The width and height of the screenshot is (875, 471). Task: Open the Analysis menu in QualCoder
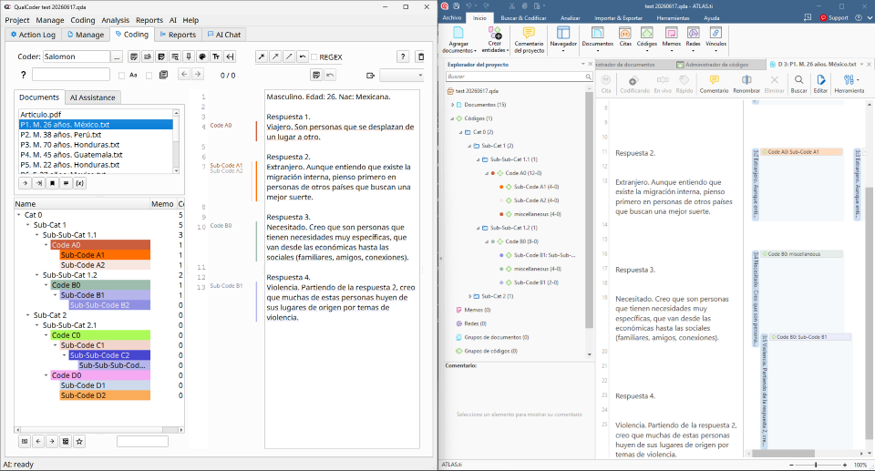116,20
